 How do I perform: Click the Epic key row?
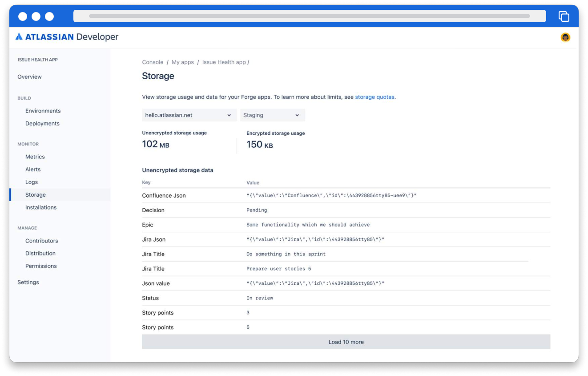coord(346,225)
